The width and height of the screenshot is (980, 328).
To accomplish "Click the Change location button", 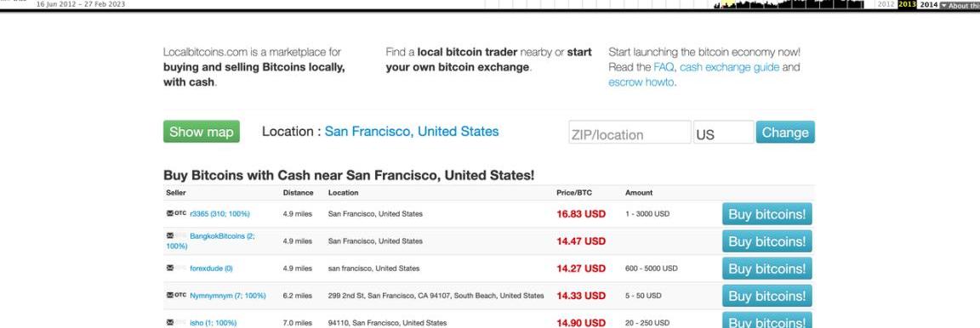I will [x=785, y=133].
